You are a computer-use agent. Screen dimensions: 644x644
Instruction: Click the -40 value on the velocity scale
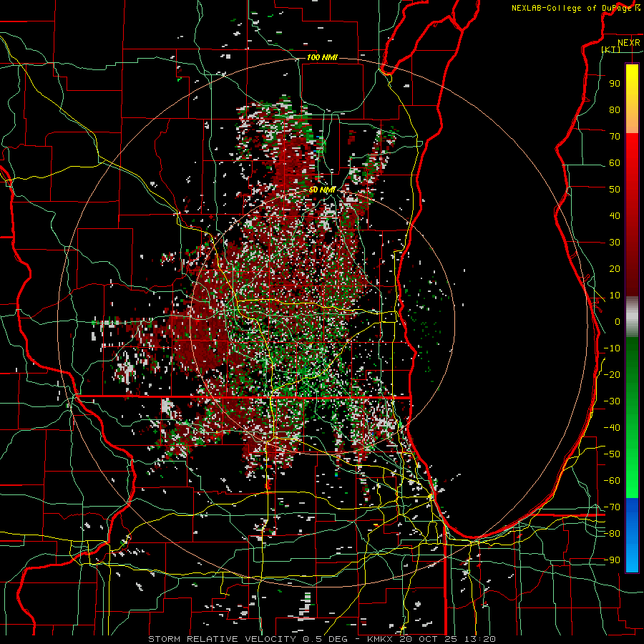click(x=612, y=428)
